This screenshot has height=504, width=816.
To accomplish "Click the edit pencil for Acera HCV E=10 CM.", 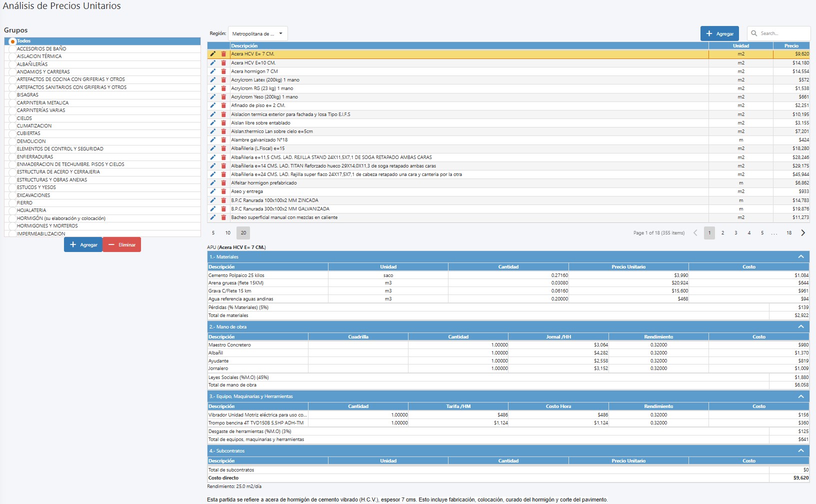I will coord(212,63).
